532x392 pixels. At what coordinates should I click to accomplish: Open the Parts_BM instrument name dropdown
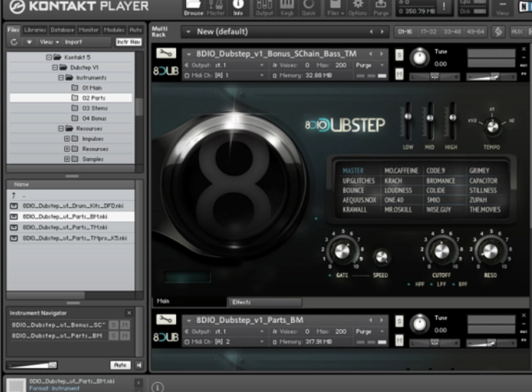(189, 320)
